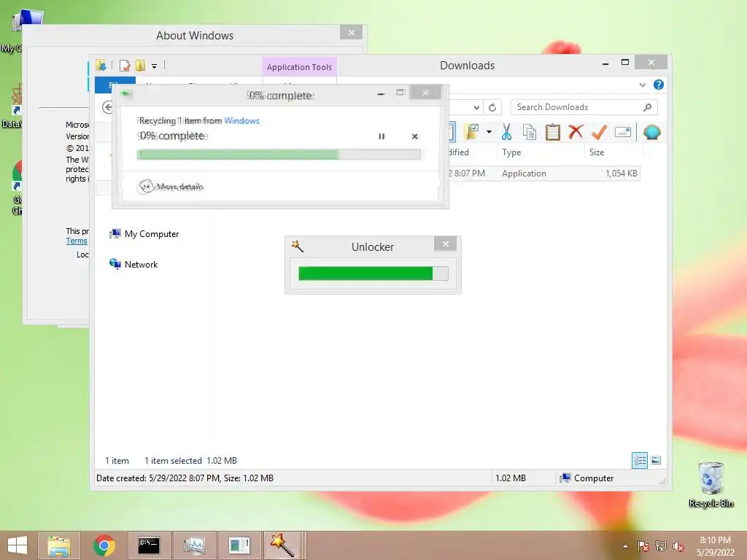The image size is (747, 560).
Task: Click the Application type cell
Action: 524,174
